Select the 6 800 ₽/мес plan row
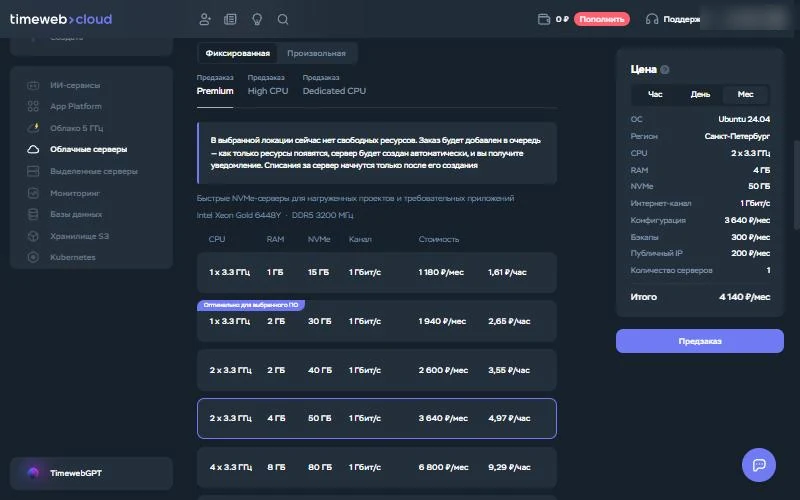 click(377, 467)
